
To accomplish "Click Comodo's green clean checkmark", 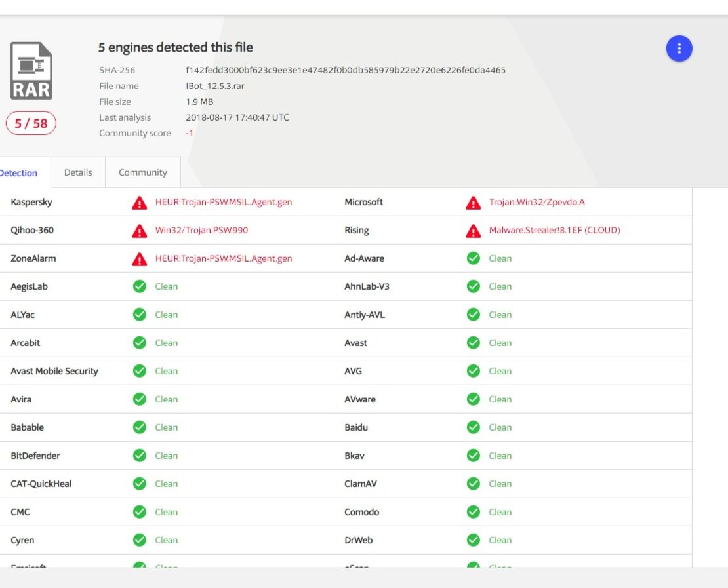I will pos(473,512).
